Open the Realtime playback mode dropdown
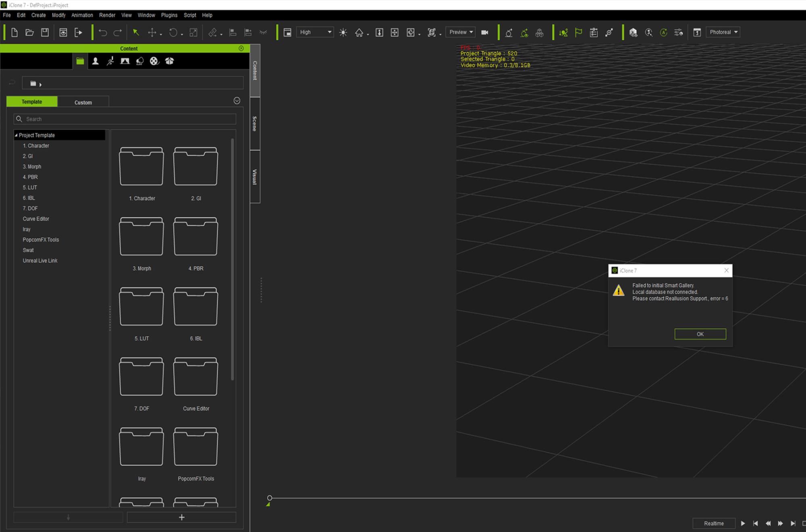This screenshot has height=532, width=806. [714, 523]
